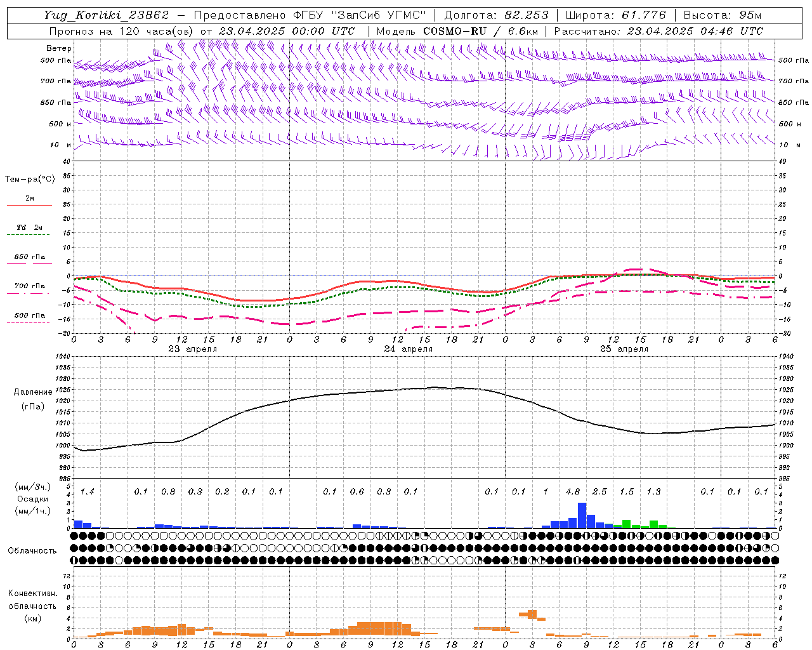Click the "Тем-ра(°C)" temperature label

point(30,180)
